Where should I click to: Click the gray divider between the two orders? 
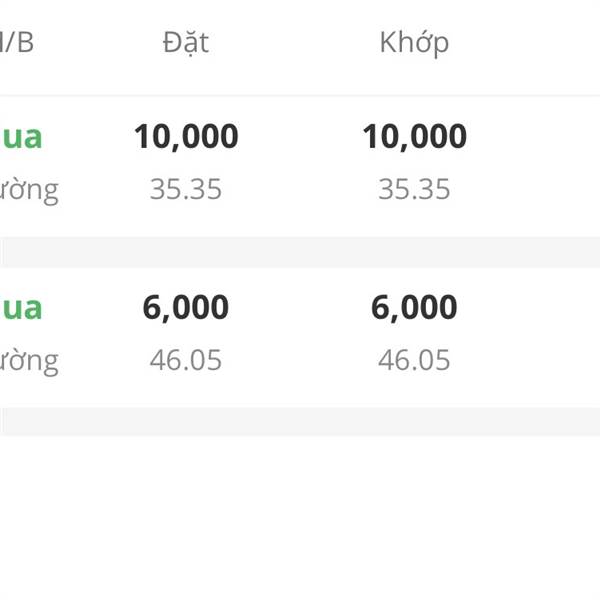(x=300, y=252)
